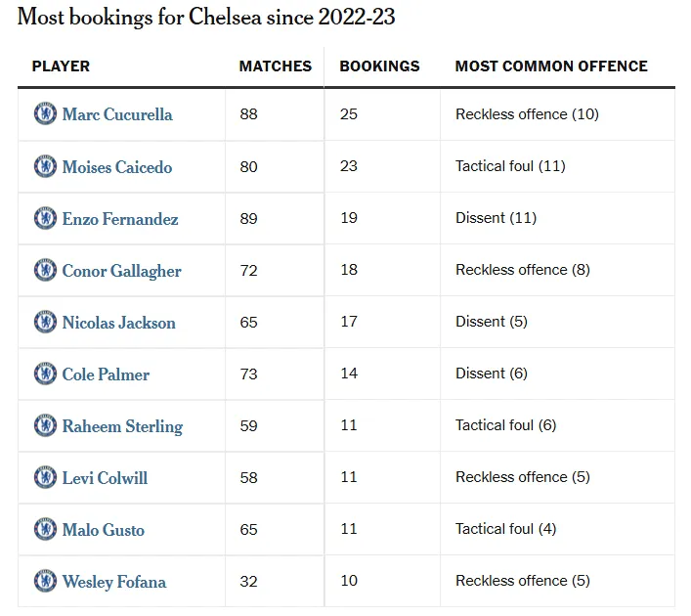Open Moises Caicedo player link
This screenshot has width=691, height=616.
click(x=117, y=167)
